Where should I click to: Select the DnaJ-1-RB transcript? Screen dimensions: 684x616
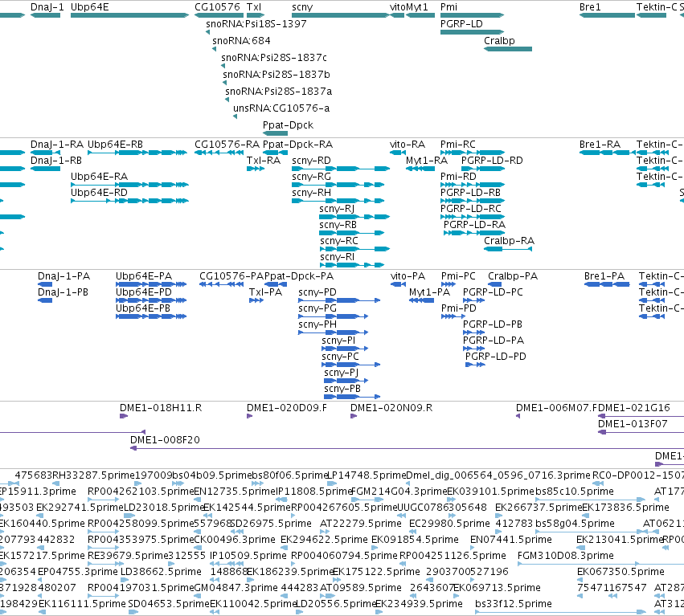(x=45, y=169)
